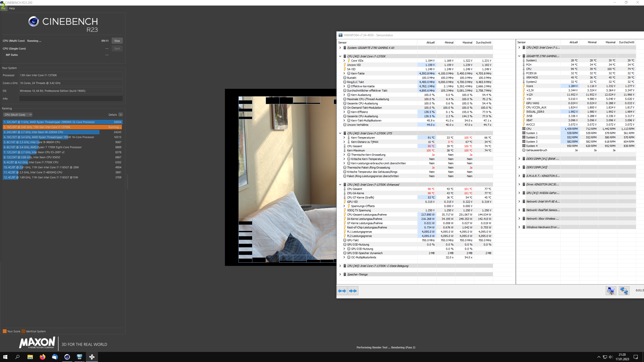Collapse the CPU i7-13700K DTS sensor group
Viewport: 644px width, 362px height.
(x=340, y=133)
